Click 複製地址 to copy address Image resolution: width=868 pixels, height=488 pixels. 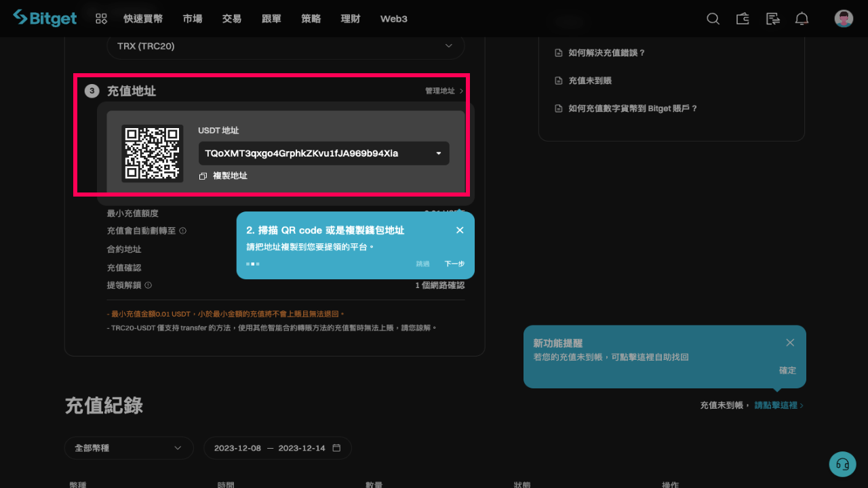coord(230,176)
